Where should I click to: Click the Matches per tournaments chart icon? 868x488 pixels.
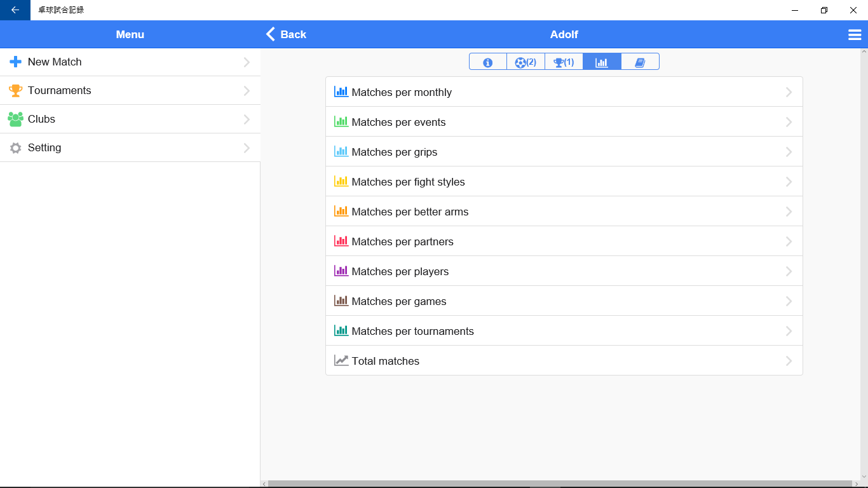click(341, 330)
